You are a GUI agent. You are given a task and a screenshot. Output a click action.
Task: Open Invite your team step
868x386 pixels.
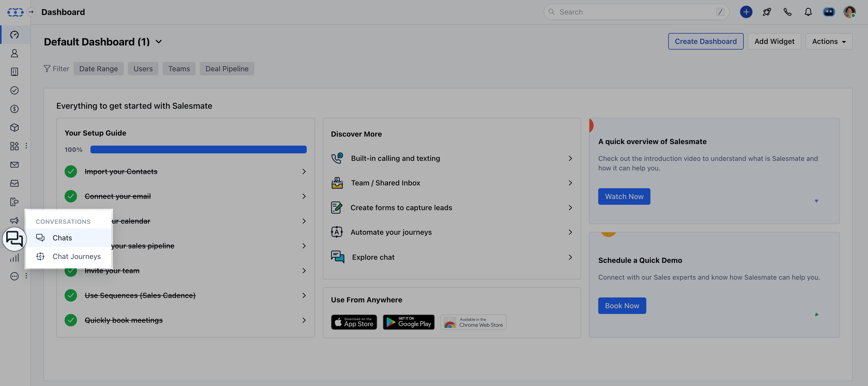click(185, 270)
